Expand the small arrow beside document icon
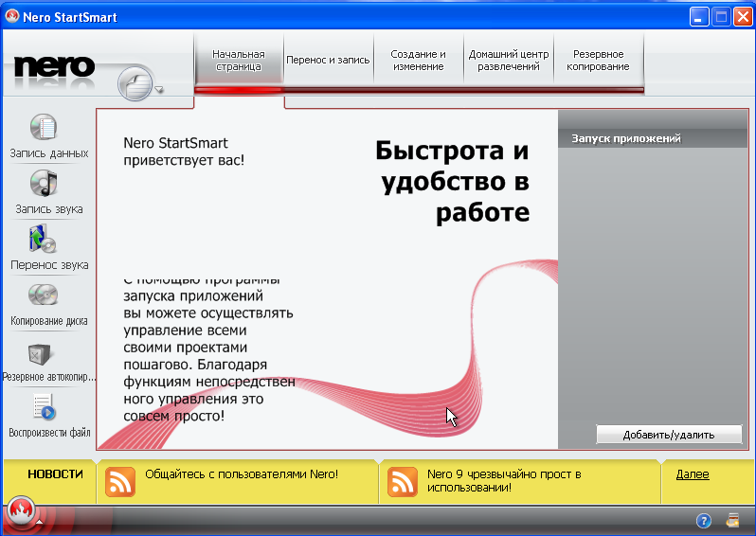Image resolution: width=756 pixels, height=536 pixels. (159, 89)
